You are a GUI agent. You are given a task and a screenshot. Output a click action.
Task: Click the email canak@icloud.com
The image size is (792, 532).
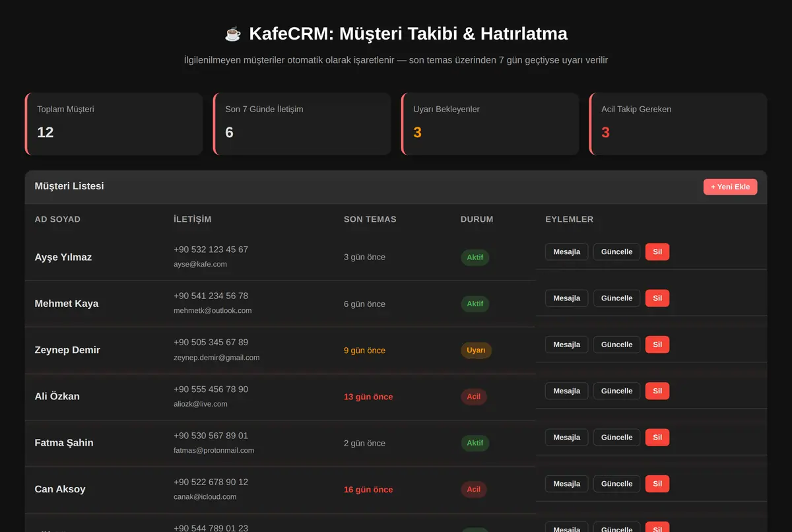coord(205,496)
